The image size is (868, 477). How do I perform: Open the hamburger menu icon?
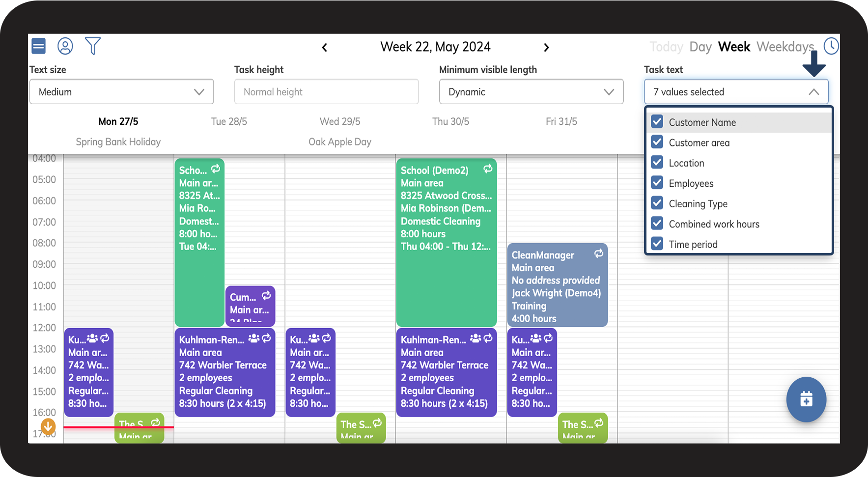(39, 46)
